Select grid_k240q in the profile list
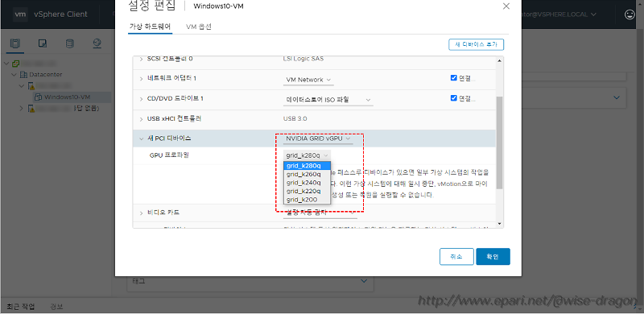This screenshot has width=644, height=314. click(x=307, y=183)
